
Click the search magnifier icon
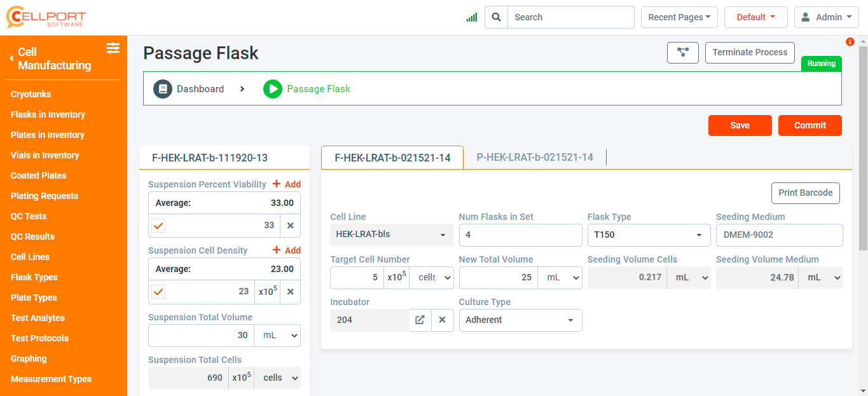point(497,17)
